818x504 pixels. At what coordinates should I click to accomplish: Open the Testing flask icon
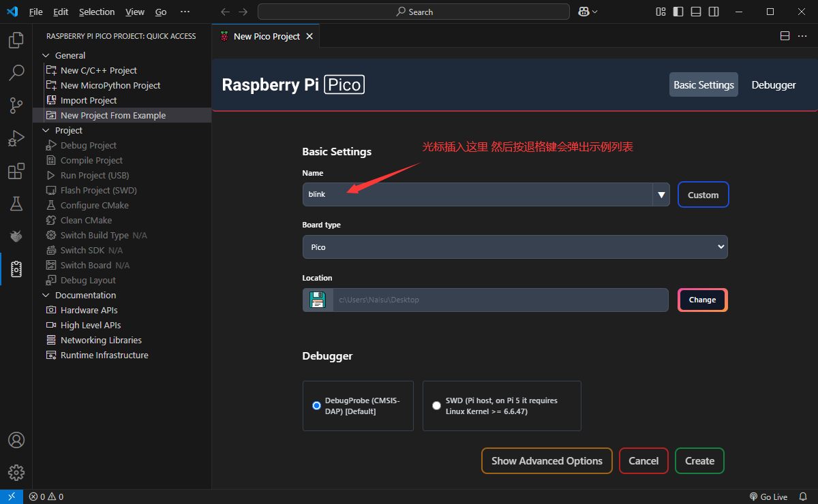point(16,204)
